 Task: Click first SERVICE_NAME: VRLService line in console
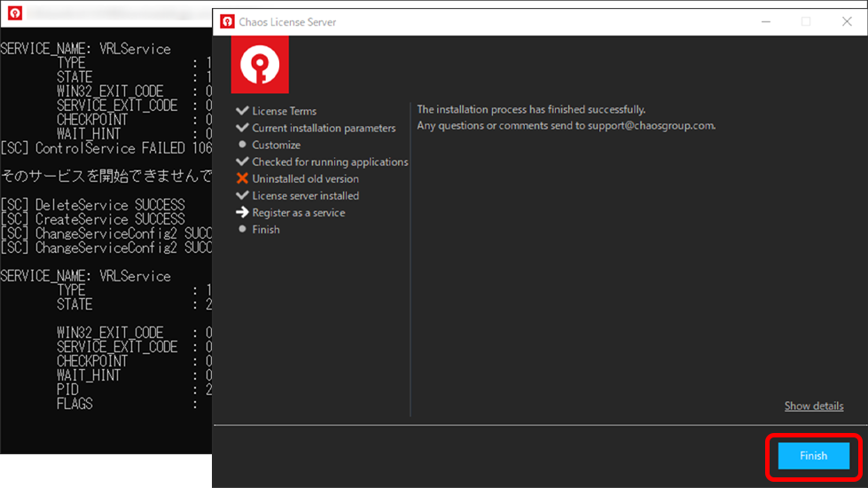coord(86,50)
